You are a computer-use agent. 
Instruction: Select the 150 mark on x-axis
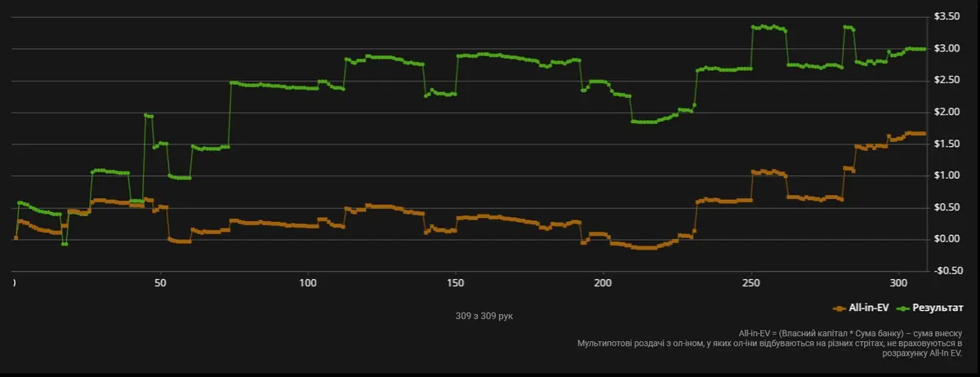pyautogui.click(x=455, y=283)
